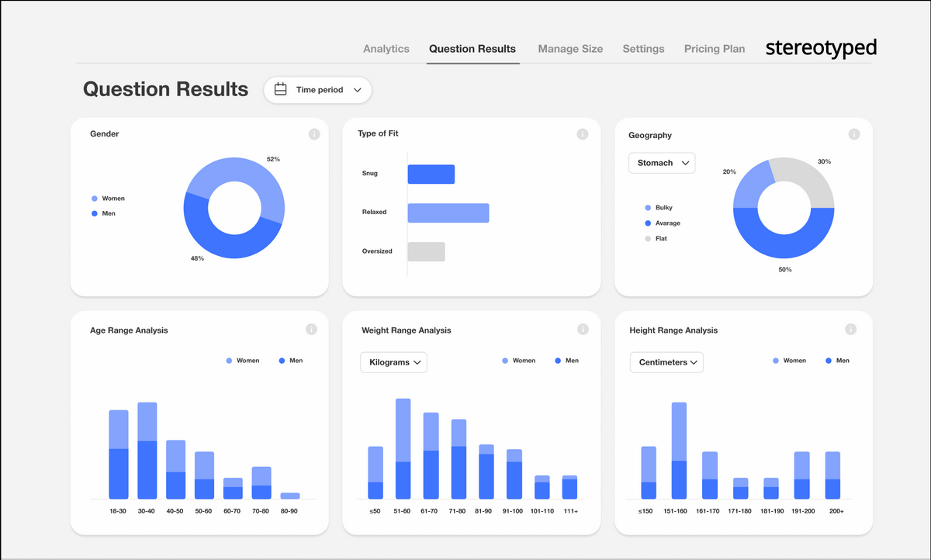This screenshot has height=560, width=931.
Task: Open the Stomach dropdown in Geography
Action: (x=662, y=163)
